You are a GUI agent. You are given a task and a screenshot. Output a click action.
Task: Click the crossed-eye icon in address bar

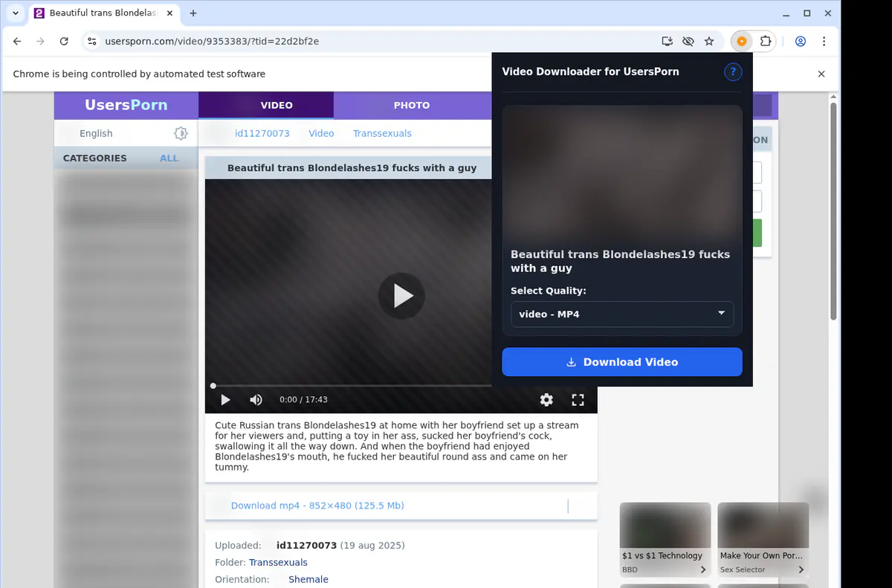coord(688,42)
